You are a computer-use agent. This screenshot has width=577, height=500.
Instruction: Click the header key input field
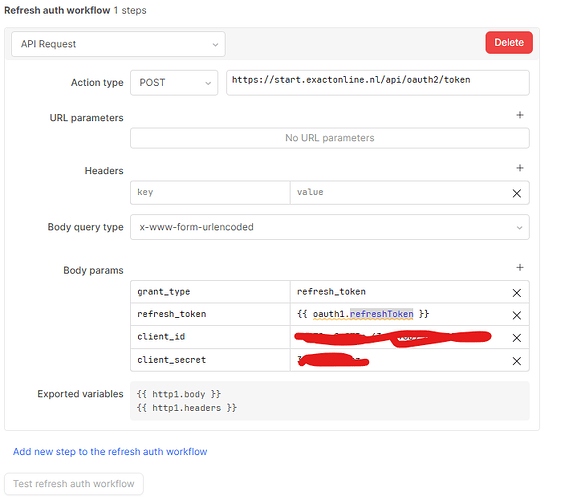click(x=210, y=192)
